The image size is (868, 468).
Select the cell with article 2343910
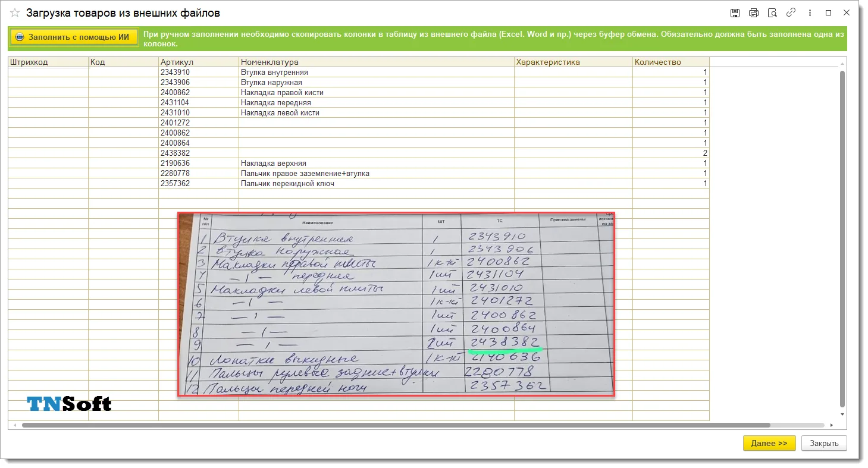click(x=199, y=72)
